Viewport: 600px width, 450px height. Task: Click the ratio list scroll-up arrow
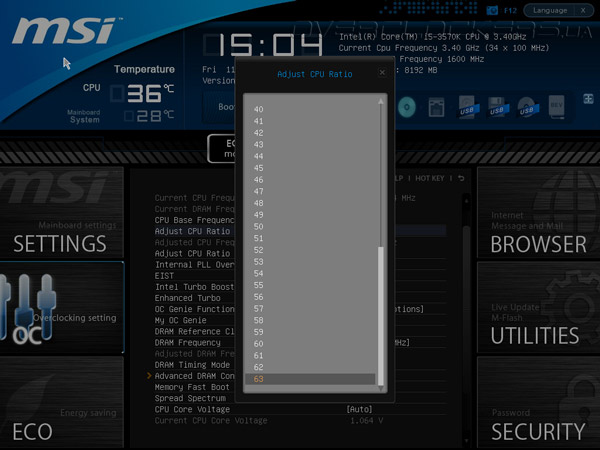[x=381, y=101]
